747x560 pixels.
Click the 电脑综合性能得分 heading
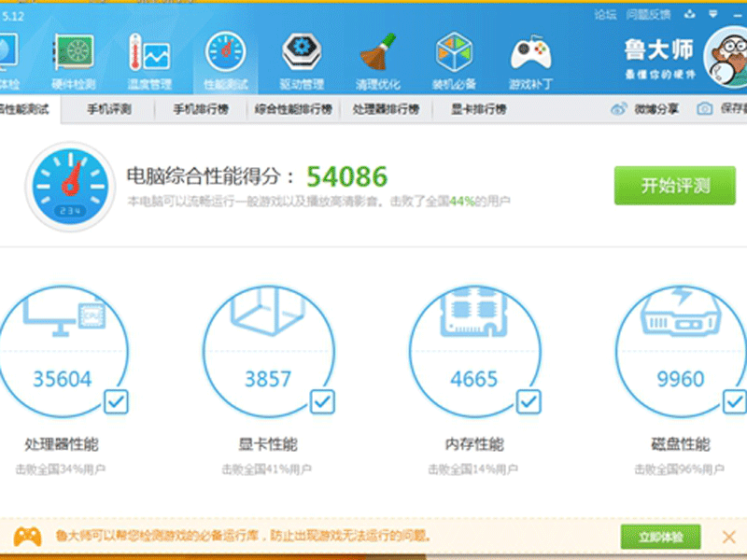(210, 176)
